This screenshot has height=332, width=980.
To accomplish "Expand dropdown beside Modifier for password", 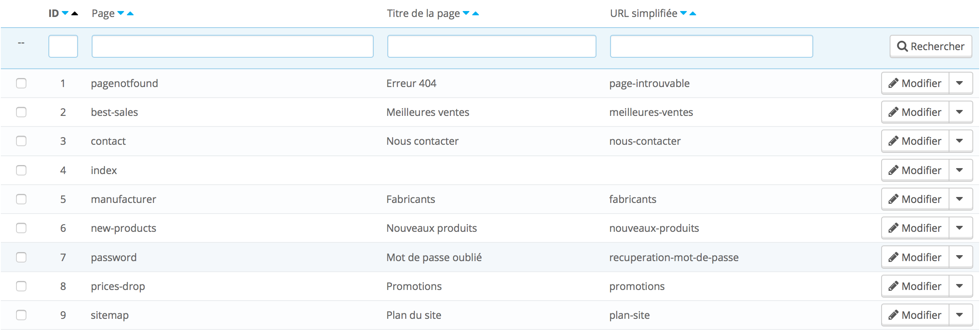I will coord(960,257).
